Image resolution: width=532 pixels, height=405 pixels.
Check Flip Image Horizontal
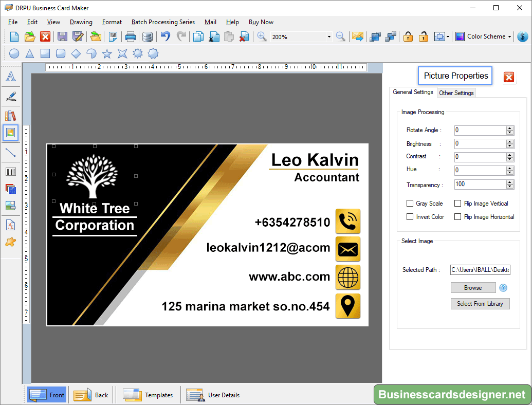457,216
